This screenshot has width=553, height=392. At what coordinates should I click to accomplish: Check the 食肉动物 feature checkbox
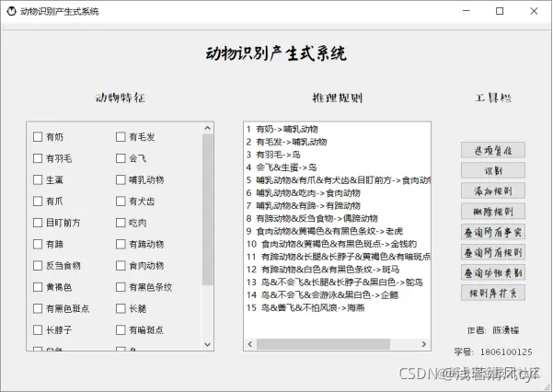[121, 265]
